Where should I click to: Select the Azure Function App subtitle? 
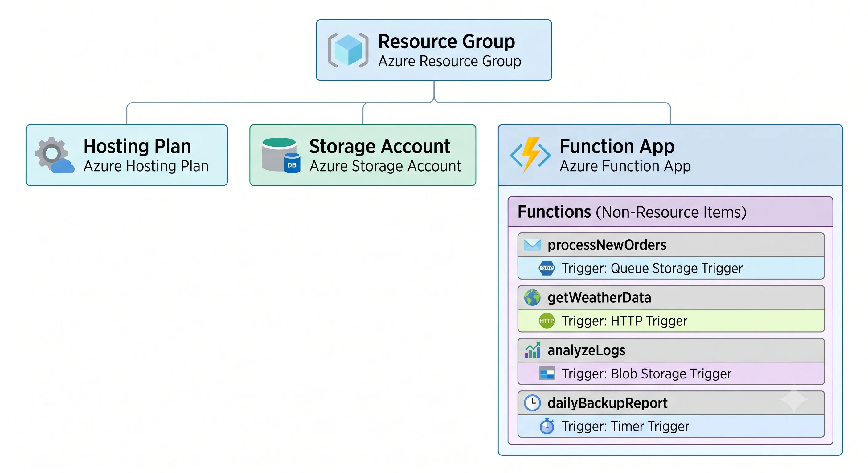tap(625, 166)
